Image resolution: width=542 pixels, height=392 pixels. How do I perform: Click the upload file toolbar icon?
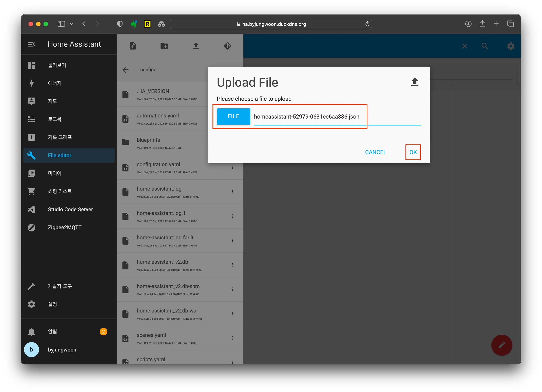196,45
